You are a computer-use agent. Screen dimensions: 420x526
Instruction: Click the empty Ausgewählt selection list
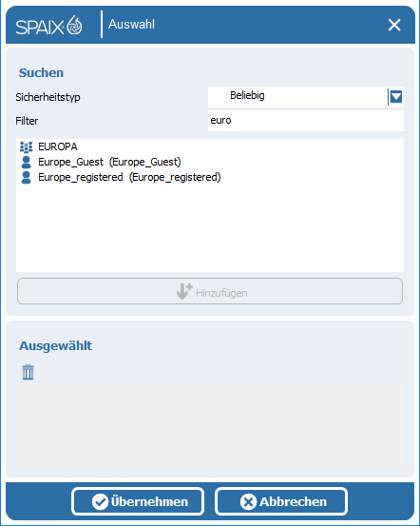pyautogui.click(x=210, y=425)
